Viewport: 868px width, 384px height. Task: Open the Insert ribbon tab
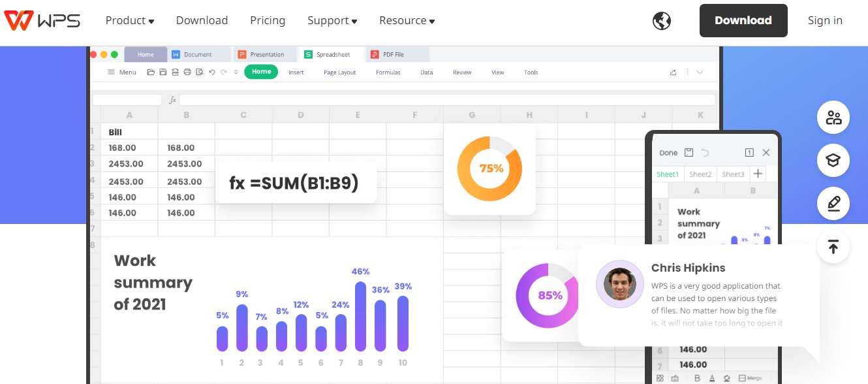296,72
